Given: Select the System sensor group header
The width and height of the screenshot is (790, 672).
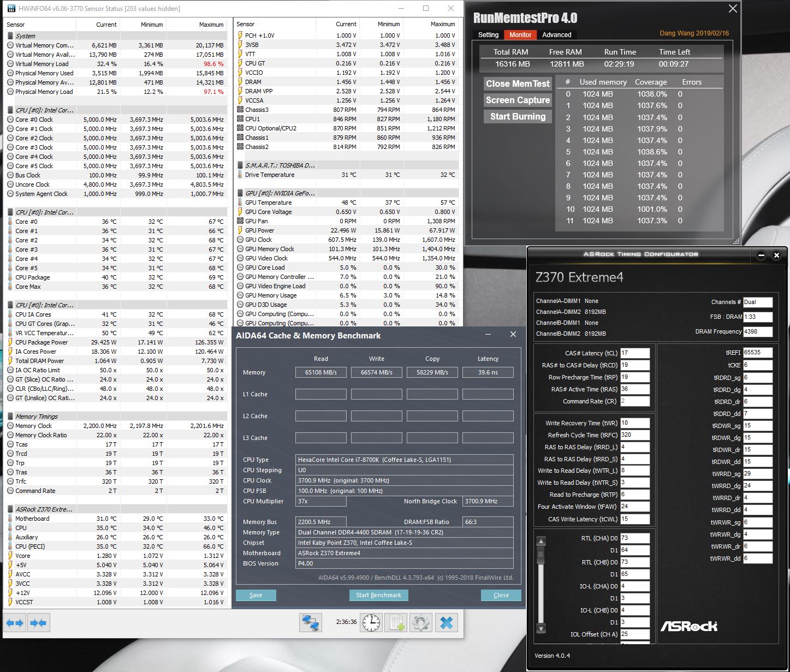Looking at the screenshot, I should (x=116, y=36).
